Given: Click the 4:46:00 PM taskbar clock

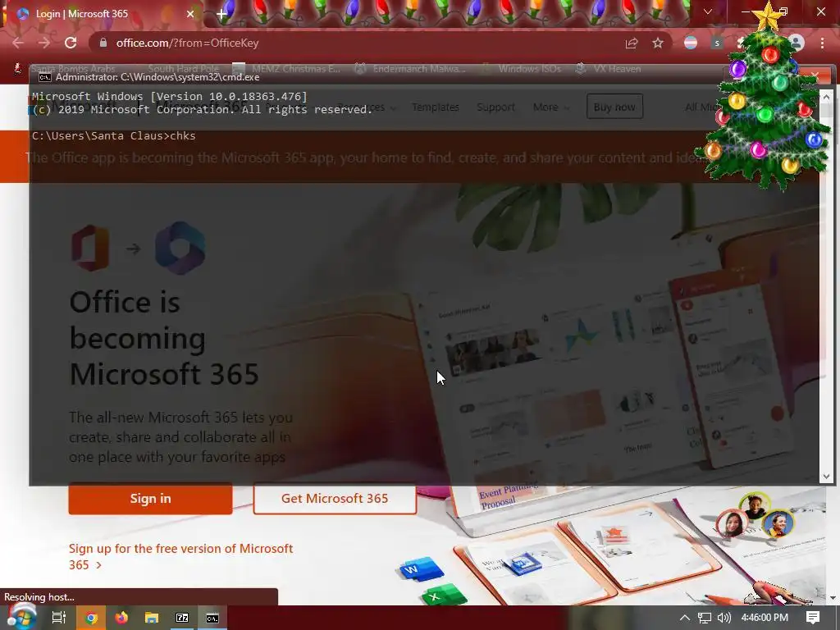Looking at the screenshot, I should tap(765, 618).
